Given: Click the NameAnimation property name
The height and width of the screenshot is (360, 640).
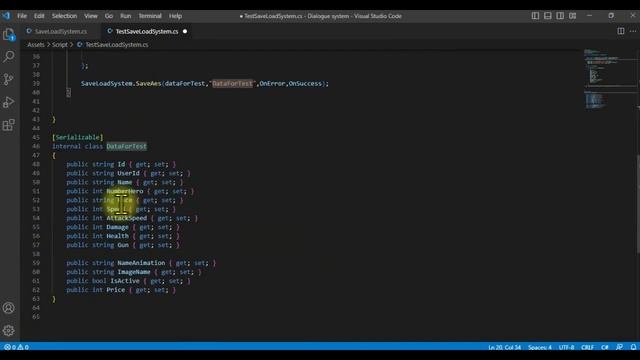Looking at the screenshot, I should [141, 263].
